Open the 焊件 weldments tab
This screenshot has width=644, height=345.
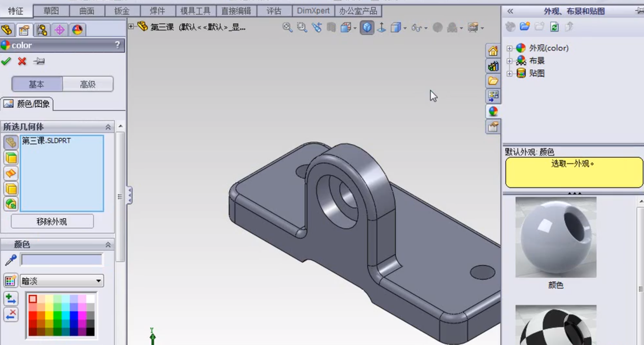click(158, 11)
